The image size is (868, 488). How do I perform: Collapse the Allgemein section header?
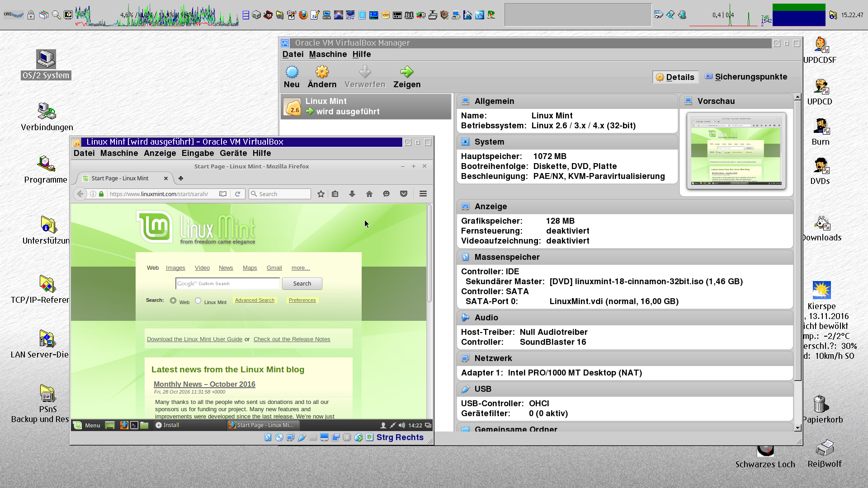click(567, 101)
